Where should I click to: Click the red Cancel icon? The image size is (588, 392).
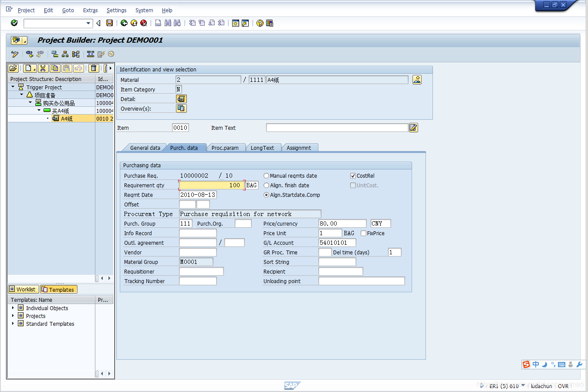[x=144, y=23]
